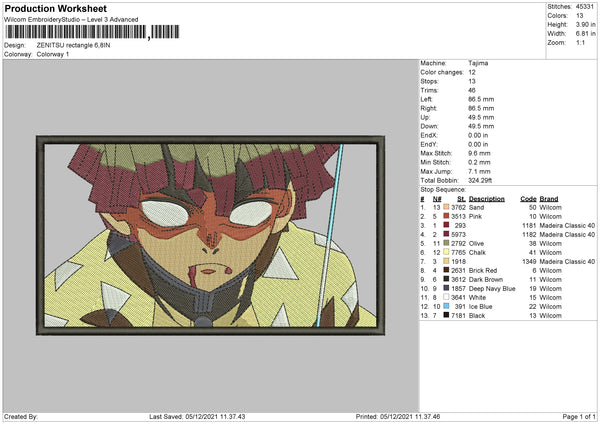The height and width of the screenshot is (424, 600).
Task: Click the embroidery design preview image
Action: pyautogui.click(x=210, y=235)
